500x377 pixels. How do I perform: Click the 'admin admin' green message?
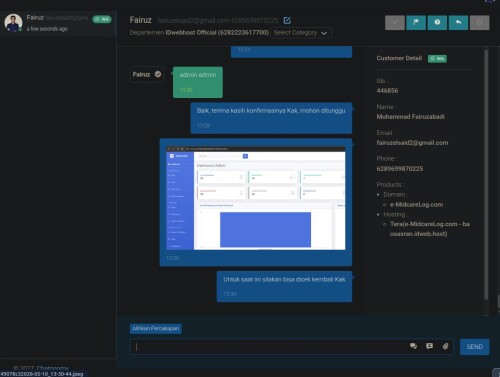(198, 82)
